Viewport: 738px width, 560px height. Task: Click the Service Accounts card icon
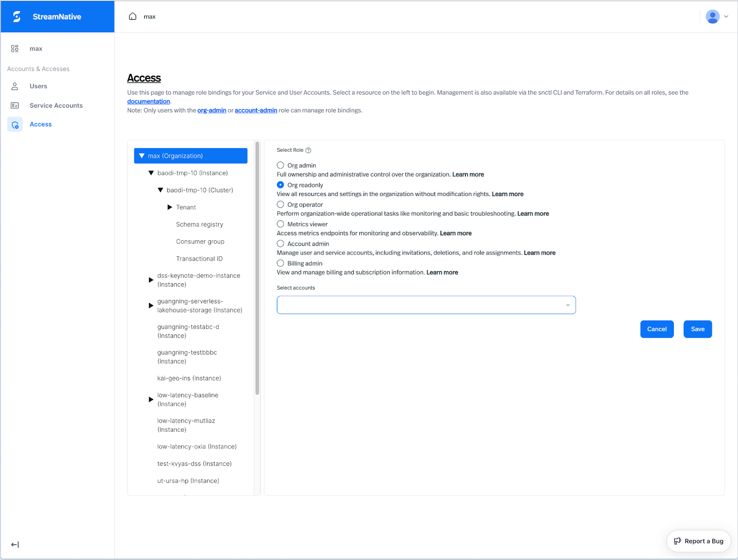click(15, 106)
